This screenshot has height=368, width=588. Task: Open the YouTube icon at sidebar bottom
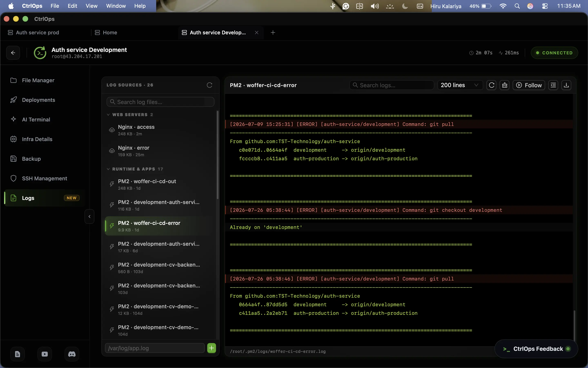tap(45, 354)
